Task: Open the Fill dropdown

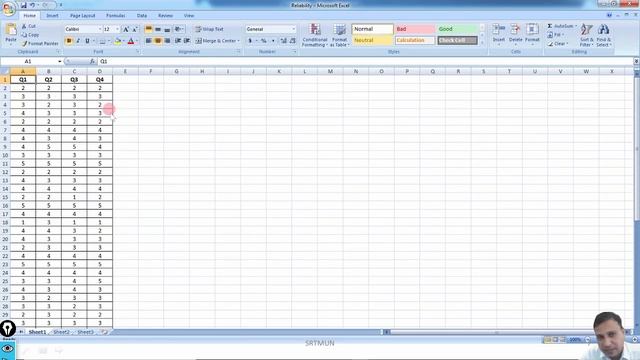Action: point(556,35)
